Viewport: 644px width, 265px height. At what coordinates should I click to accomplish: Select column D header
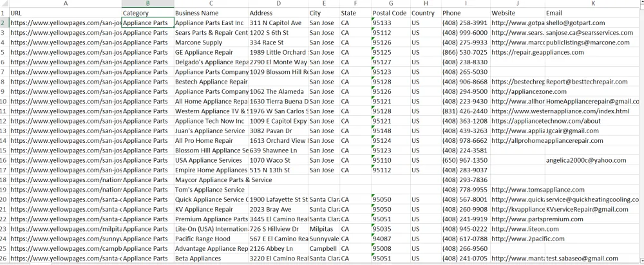point(278,3)
